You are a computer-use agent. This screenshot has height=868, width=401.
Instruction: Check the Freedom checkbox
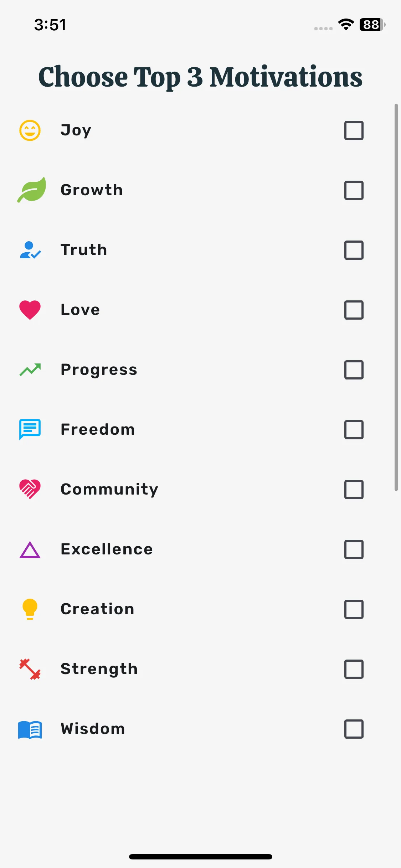tap(354, 430)
